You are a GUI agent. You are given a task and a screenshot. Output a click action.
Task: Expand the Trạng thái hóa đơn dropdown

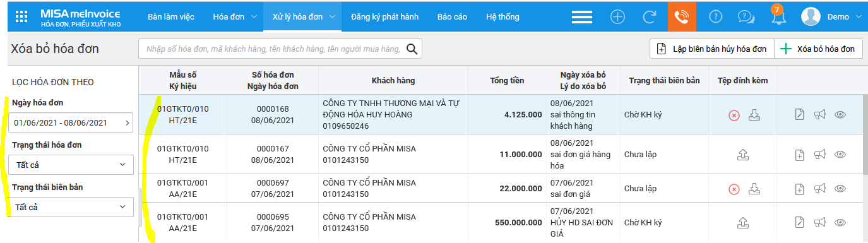pyautogui.click(x=73, y=165)
